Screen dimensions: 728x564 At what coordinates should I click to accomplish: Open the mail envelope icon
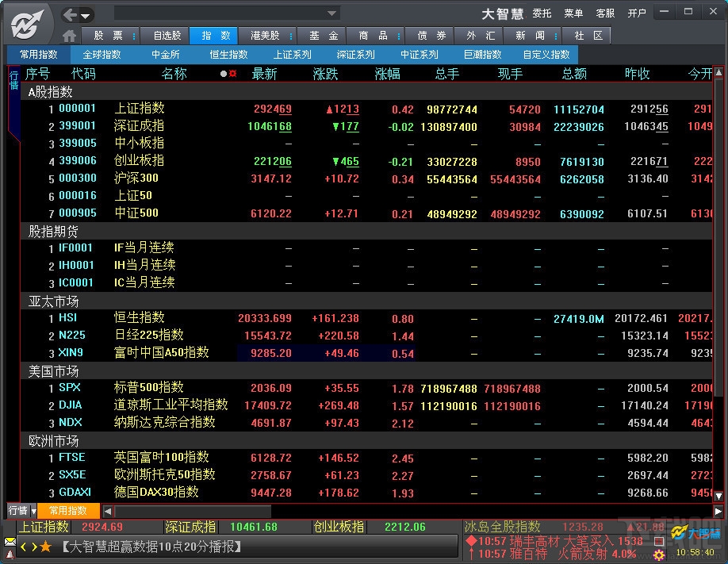(10, 542)
